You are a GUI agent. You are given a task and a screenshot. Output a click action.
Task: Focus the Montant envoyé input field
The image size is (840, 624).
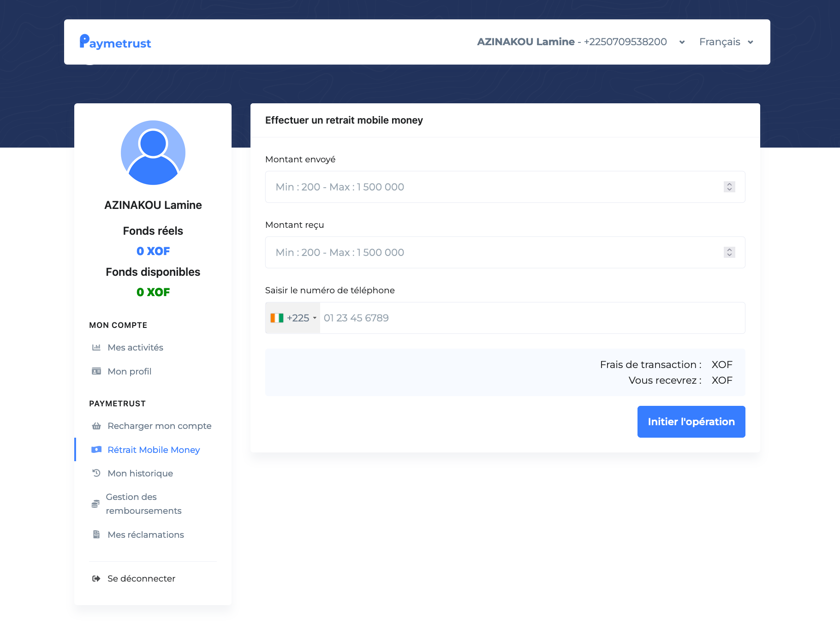click(505, 187)
